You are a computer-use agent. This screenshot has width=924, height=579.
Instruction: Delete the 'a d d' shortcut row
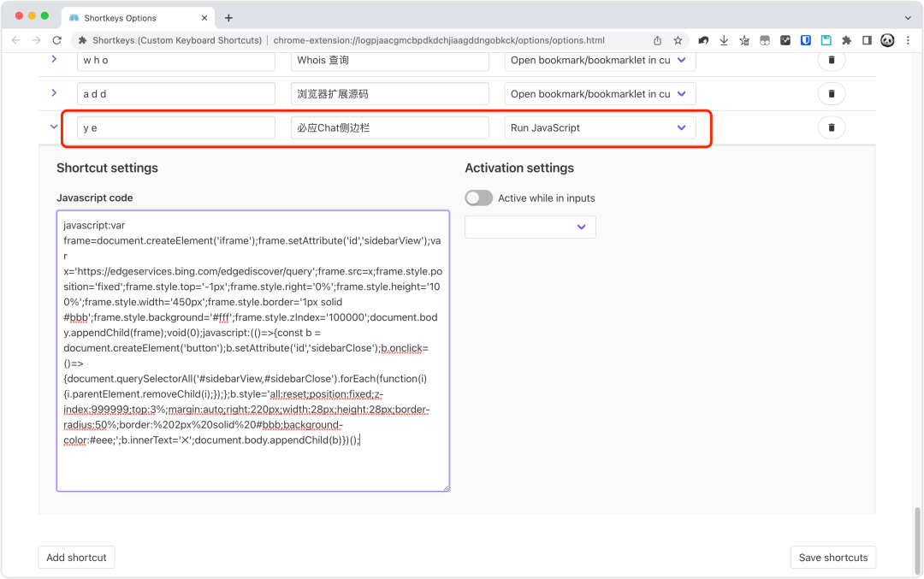(832, 94)
